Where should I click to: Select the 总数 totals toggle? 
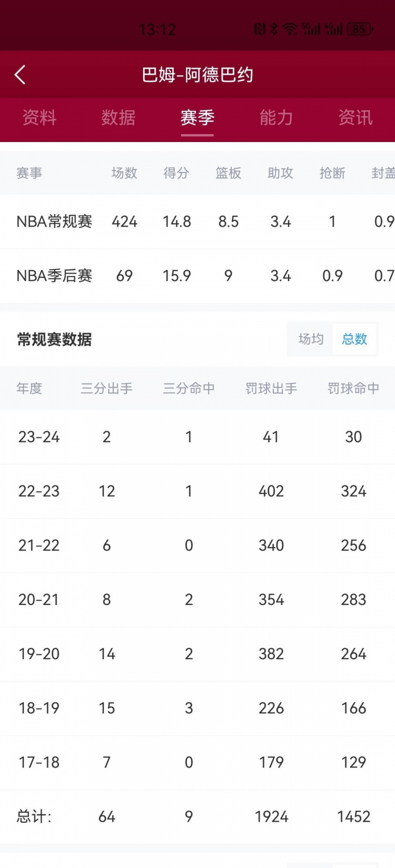(x=354, y=339)
